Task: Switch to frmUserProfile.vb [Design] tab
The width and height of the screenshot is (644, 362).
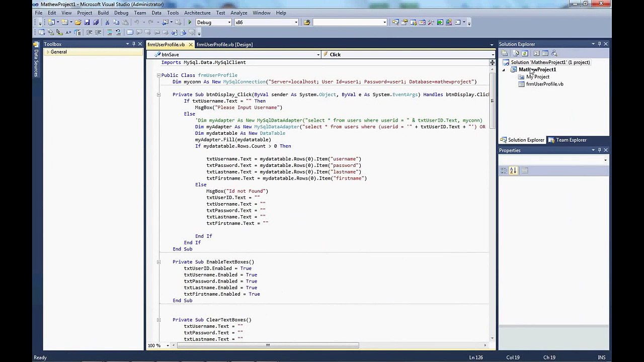Action: pos(224,44)
